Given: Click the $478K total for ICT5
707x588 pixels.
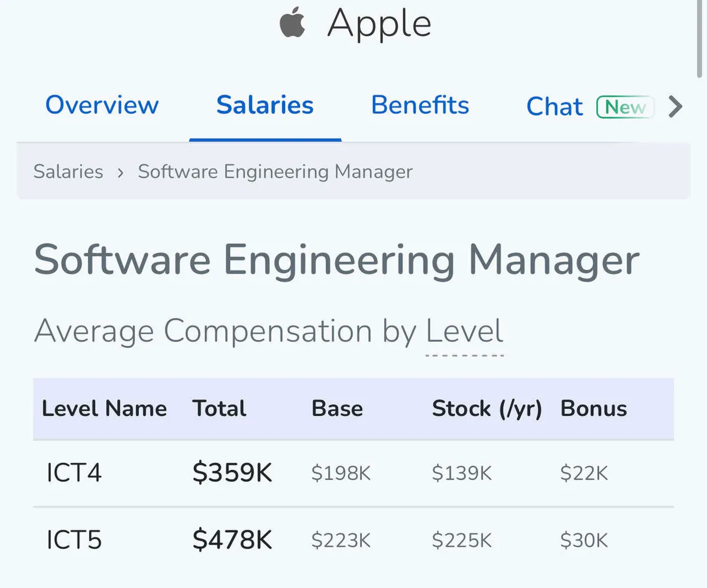Looking at the screenshot, I should click(x=232, y=540).
